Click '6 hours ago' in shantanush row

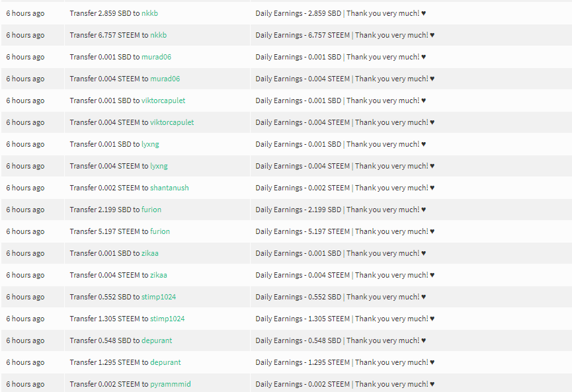pyautogui.click(x=25, y=188)
